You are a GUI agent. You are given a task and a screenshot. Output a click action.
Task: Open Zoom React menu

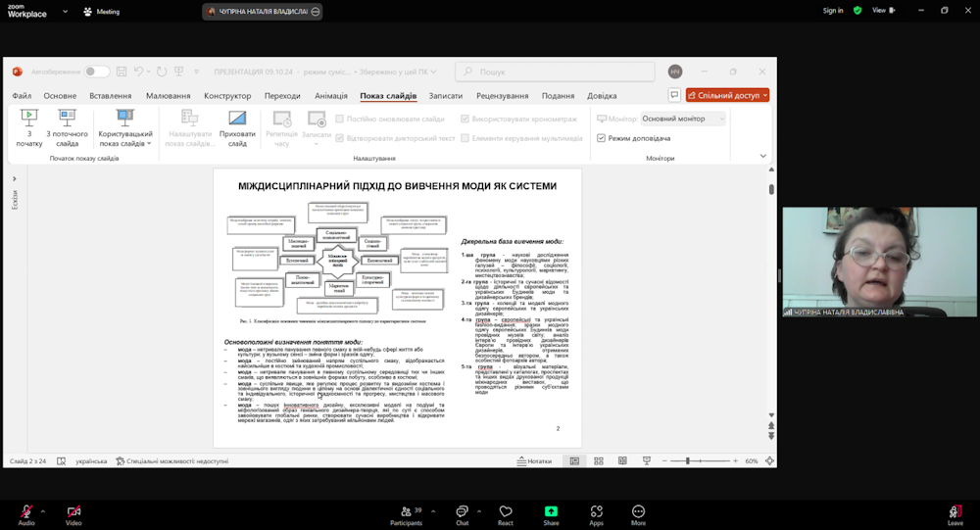(506, 515)
